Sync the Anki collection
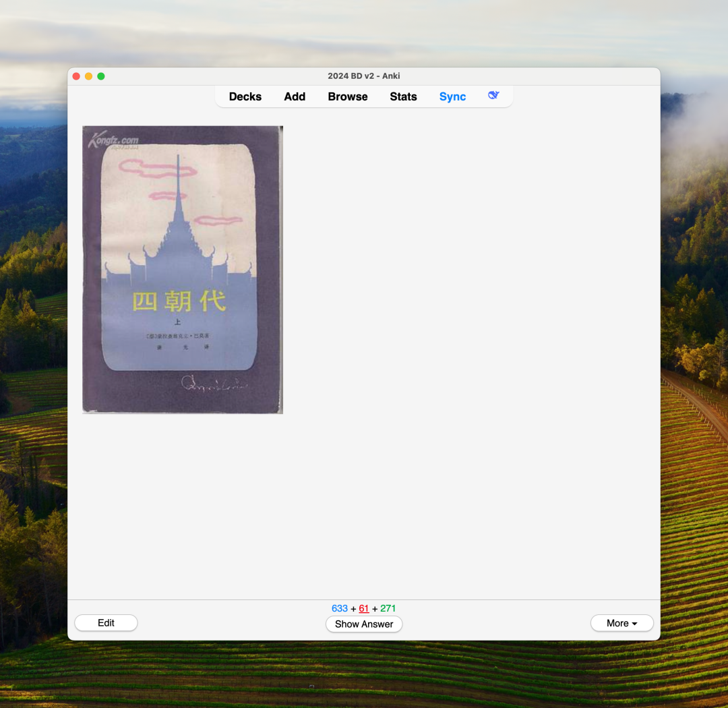Image resolution: width=728 pixels, height=708 pixels. pyautogui.click(x=453, y=96)
